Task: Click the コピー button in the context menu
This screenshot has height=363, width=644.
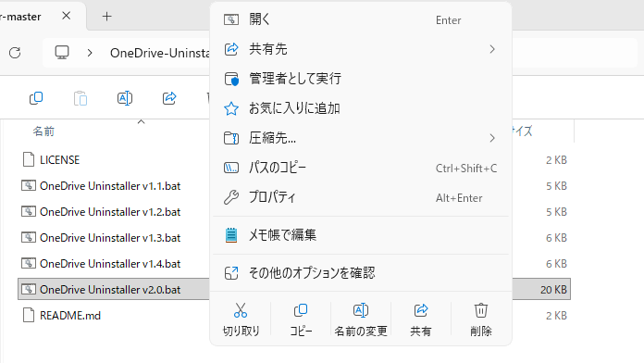Action: coord(301,319)
